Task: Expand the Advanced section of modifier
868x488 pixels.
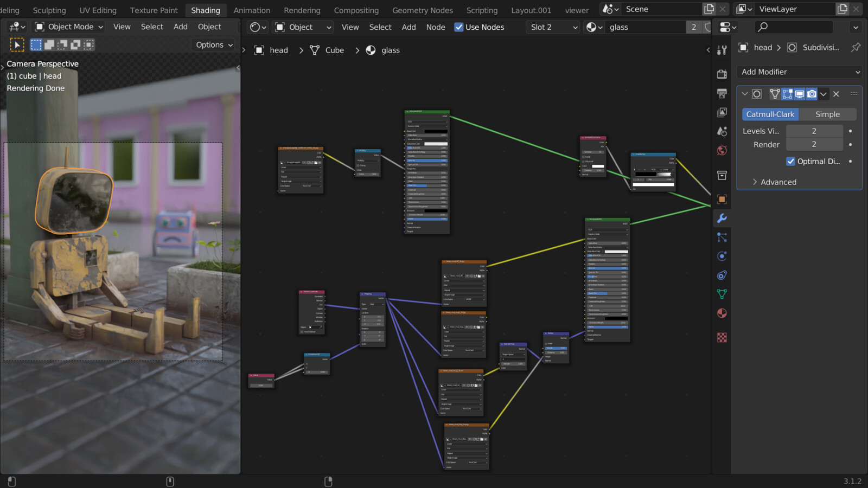Action: 778,182
